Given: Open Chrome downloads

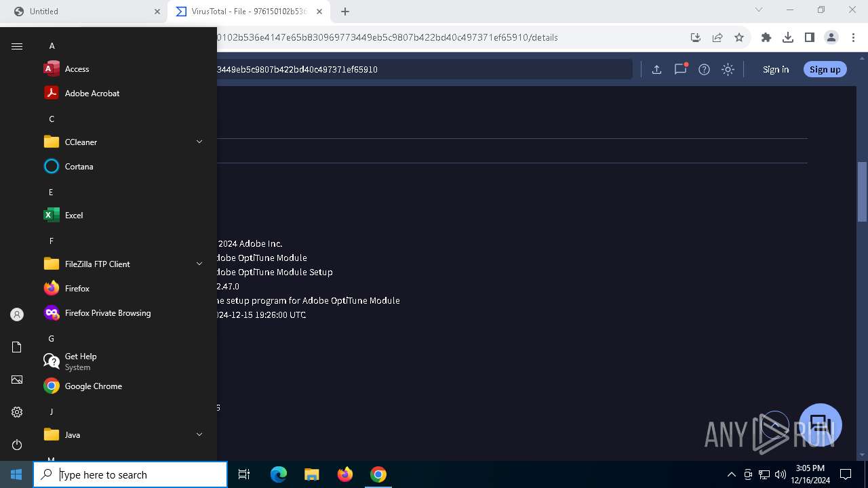Looking at the screenshot, I should tap(788, 37).
